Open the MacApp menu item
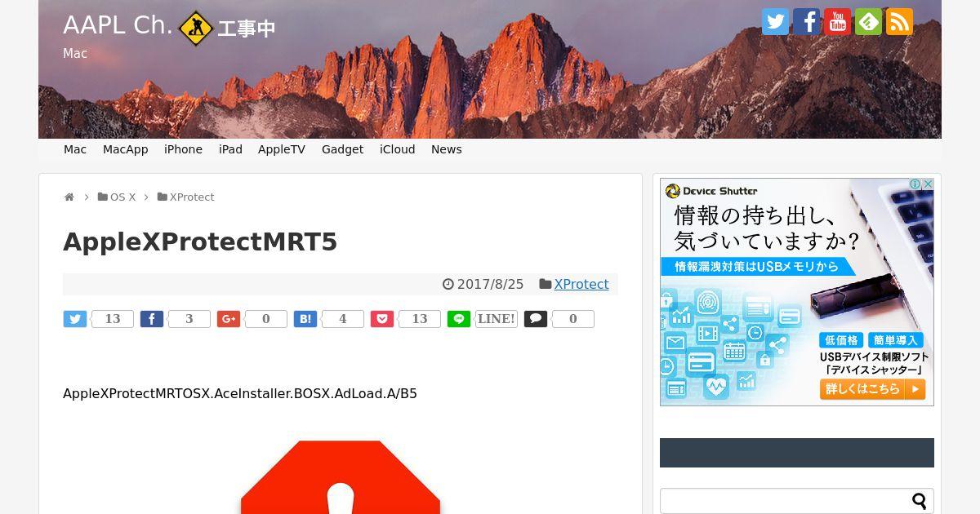The image size is (980, 514). [126, 149]
